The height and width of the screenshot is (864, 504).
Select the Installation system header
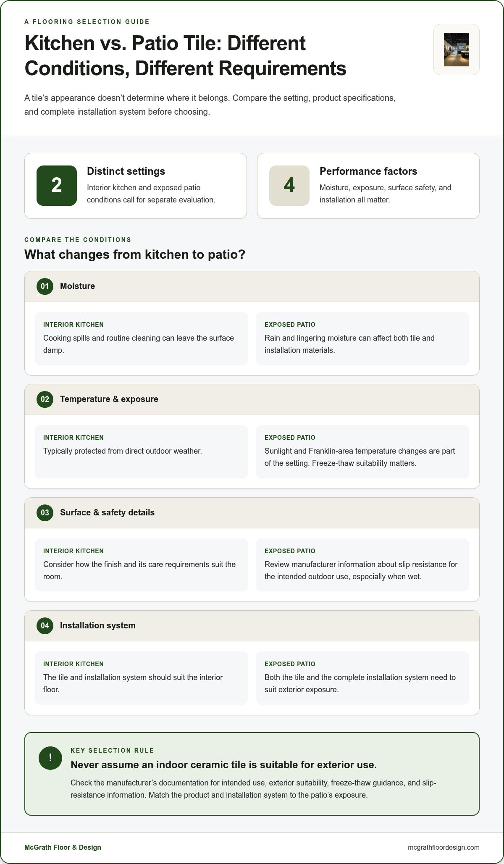(x=252, y=626)
